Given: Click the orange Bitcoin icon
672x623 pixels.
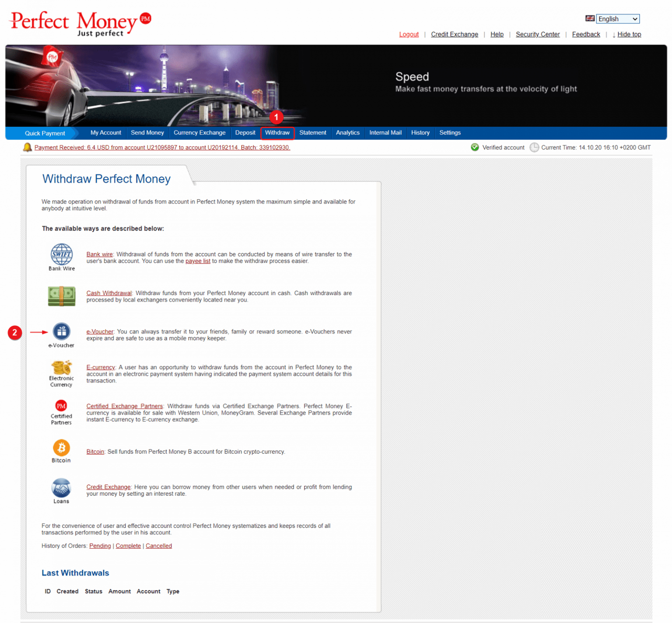Looking at the screenshot, I should tap(61, 448).
